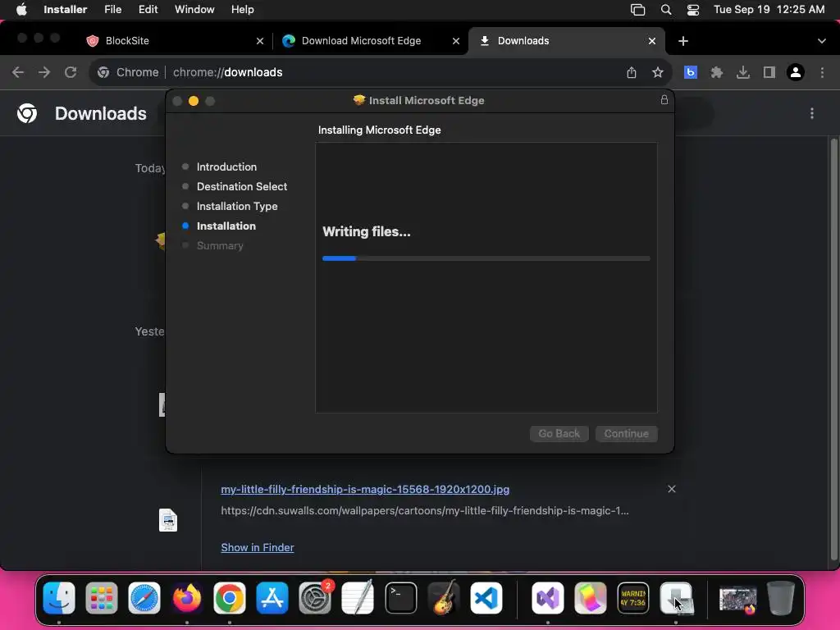Open the Console warning dock icon
840x630 pixels.
(x=633, y=597)
